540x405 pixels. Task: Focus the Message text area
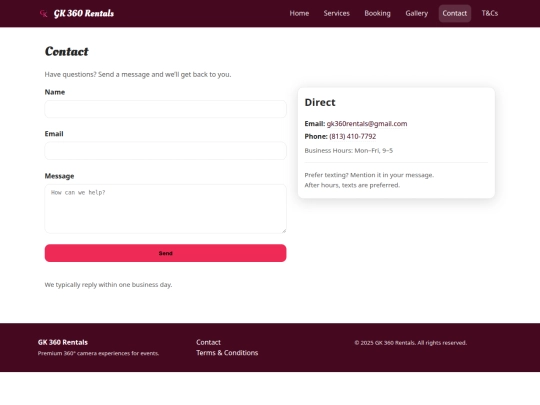tap(165, 209)
